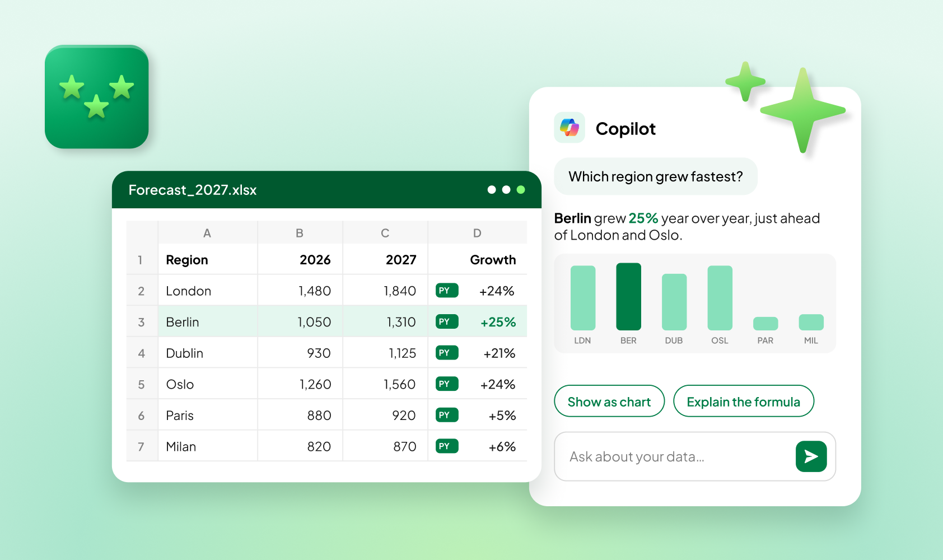This screenshot has width=943, height=560.
Task: Click the Show as chart button
Action: point(609,401)
